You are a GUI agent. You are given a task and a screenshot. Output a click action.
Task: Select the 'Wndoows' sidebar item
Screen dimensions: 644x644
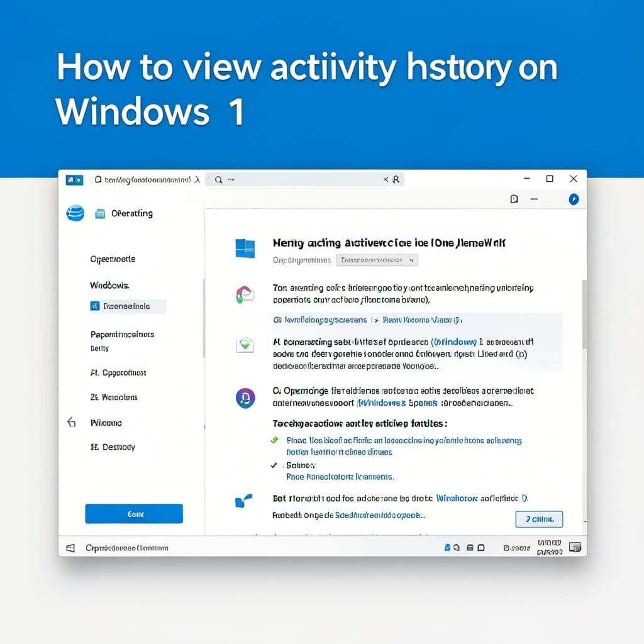point(109,285)
